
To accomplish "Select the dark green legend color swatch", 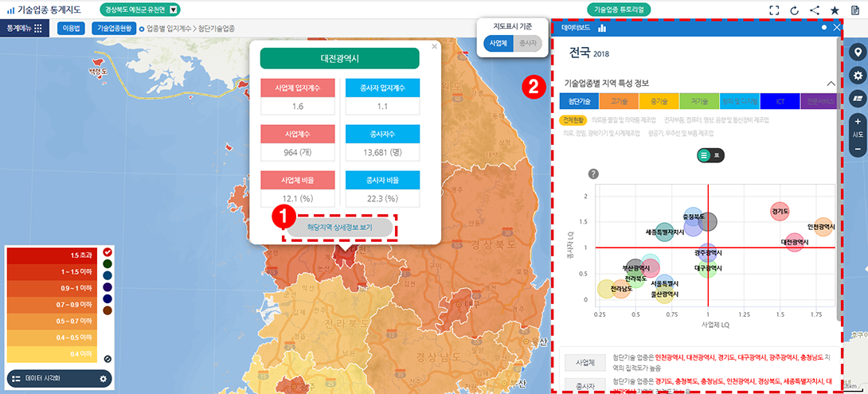I will pos(108,263).
